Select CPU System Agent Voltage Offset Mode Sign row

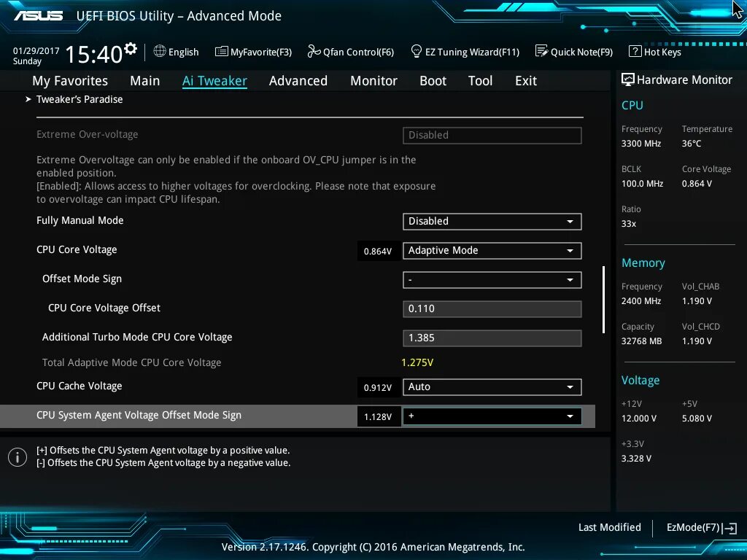(298, 416)
